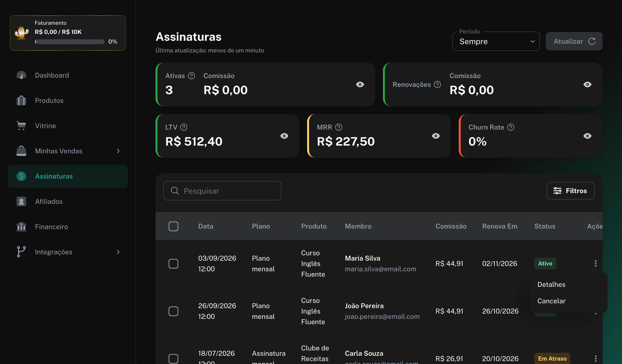This screenshot has height=364, width=622.
Task: Click the Plano column header
Action: coord(261,226)
